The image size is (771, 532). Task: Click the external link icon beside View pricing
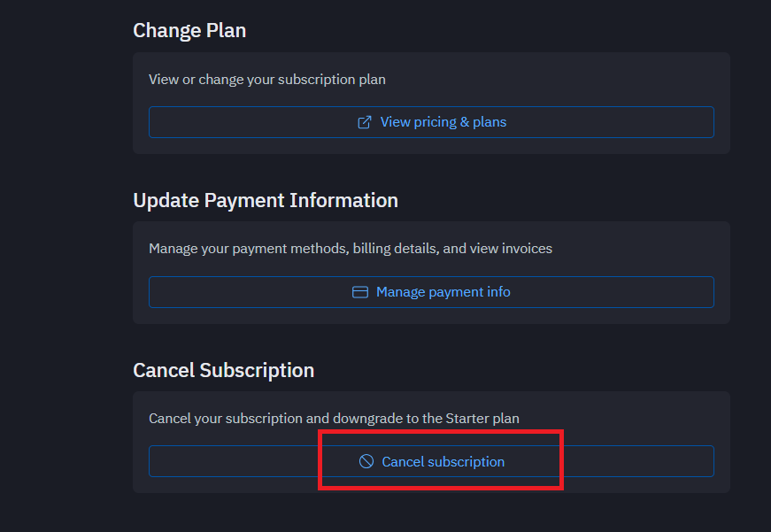click(x=364, y=122)
